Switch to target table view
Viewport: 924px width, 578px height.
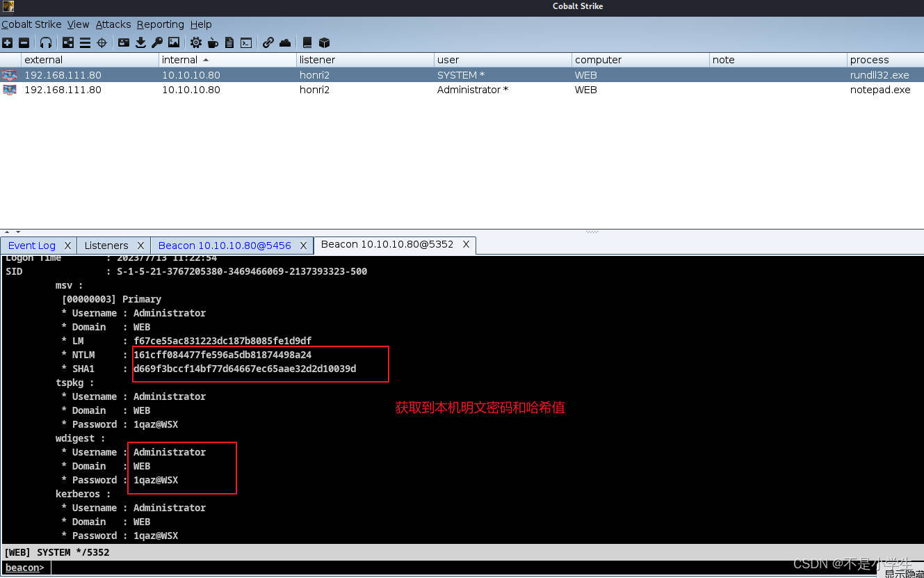pyautogui.click(x=102, y=42)
